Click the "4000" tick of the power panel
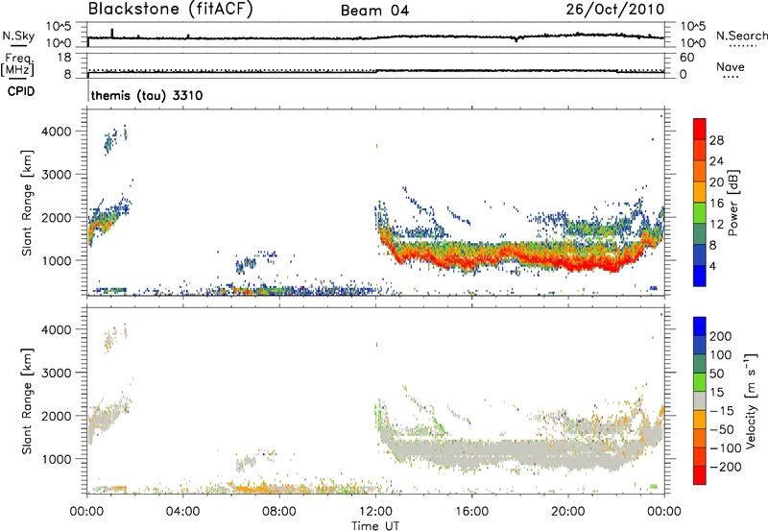The height and width of the screenshot is (532, 768). click(57, 132)
